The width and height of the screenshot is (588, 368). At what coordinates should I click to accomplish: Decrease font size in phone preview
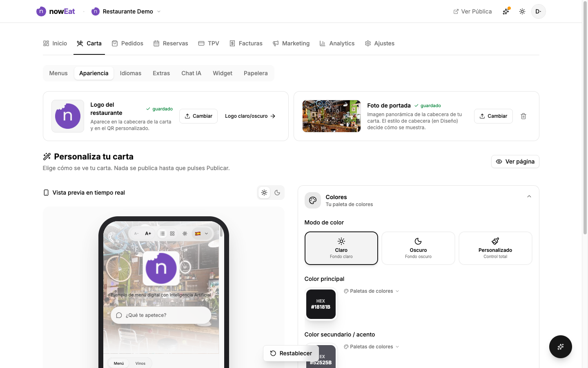[x=136, y=233]
